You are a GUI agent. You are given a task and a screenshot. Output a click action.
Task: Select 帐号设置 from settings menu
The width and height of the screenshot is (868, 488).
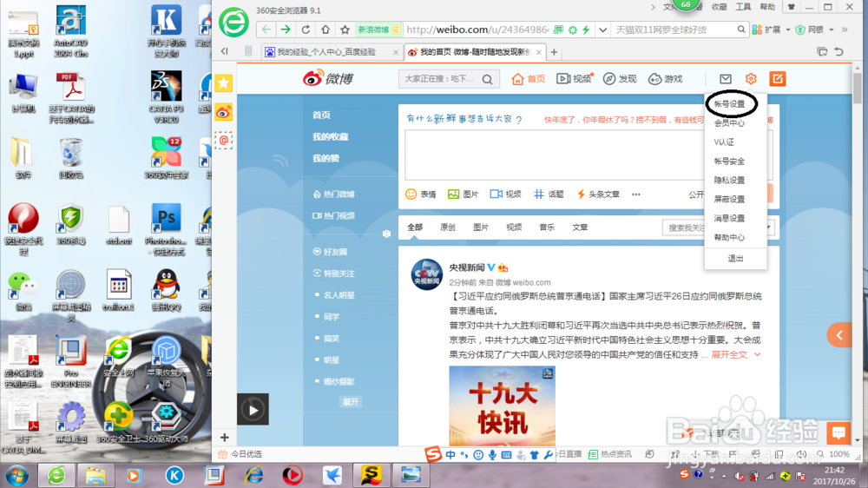pos(729,103)
